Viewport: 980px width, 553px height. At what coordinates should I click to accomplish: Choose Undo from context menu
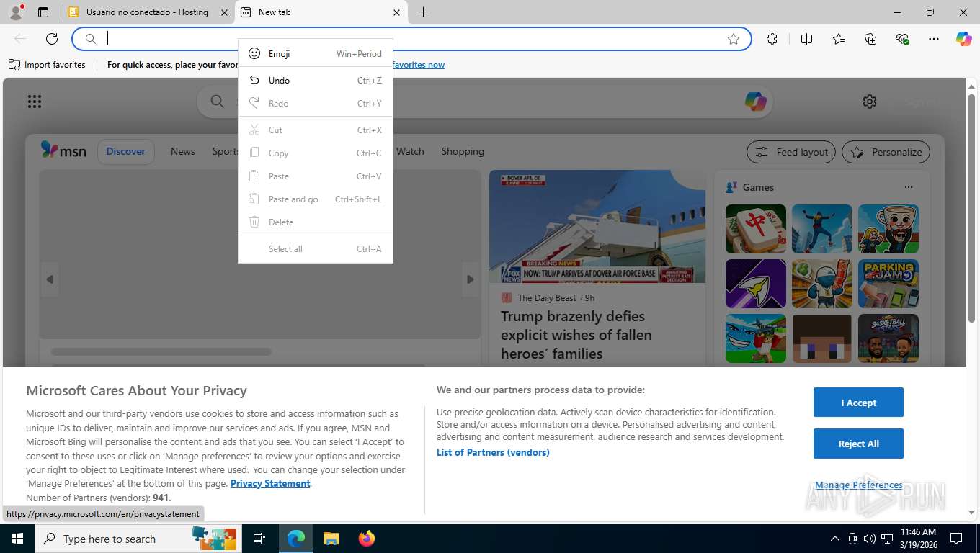(x=316, y=81)
